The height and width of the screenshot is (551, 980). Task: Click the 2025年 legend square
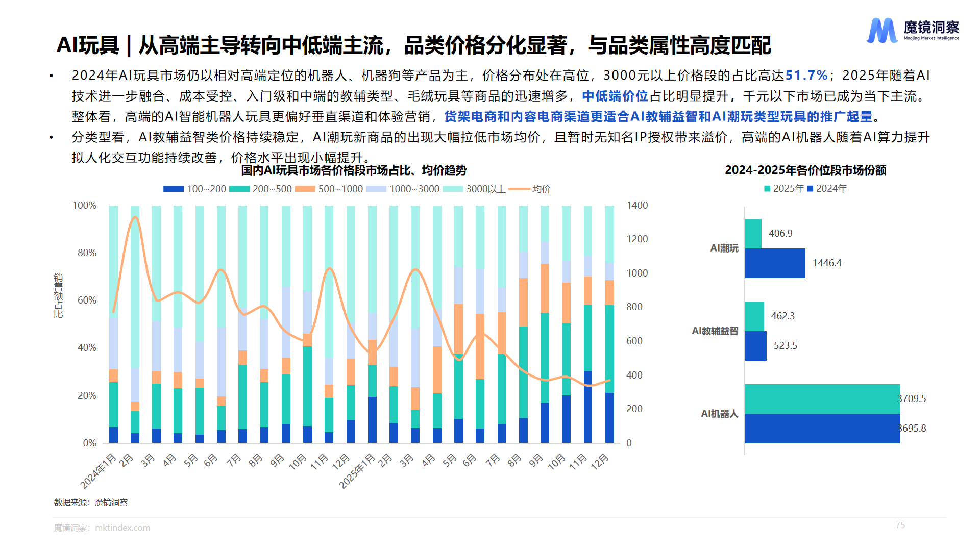767,189
